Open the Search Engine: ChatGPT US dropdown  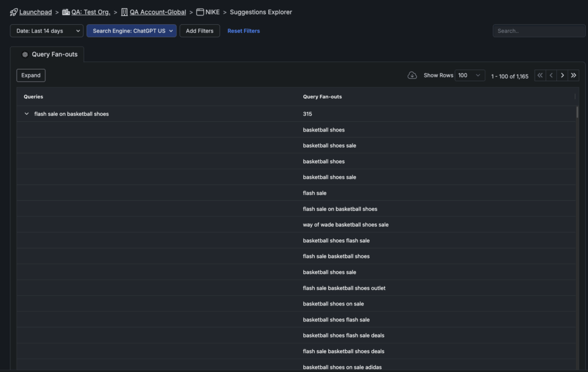click(131, 31)
